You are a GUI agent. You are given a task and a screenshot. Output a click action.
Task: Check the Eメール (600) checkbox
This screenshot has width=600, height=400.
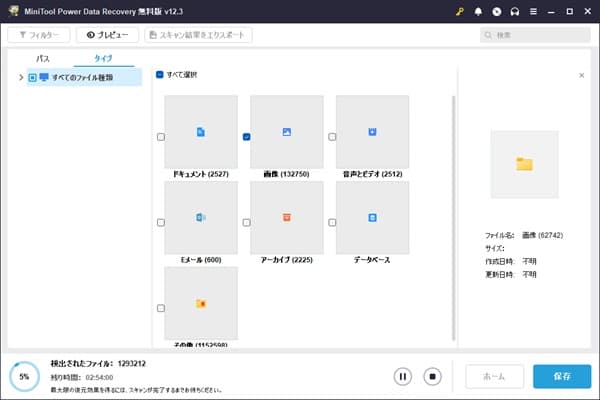pos(161,222)
